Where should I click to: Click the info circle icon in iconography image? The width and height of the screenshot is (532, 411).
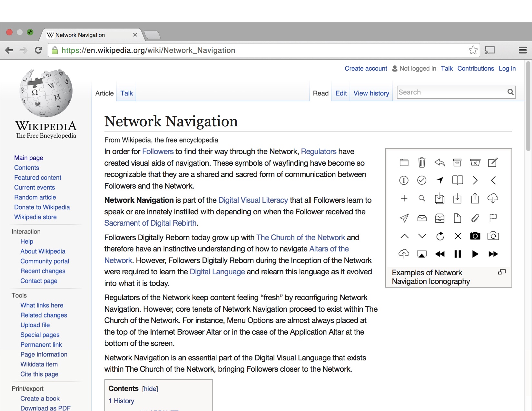click(x=404, y=180)
